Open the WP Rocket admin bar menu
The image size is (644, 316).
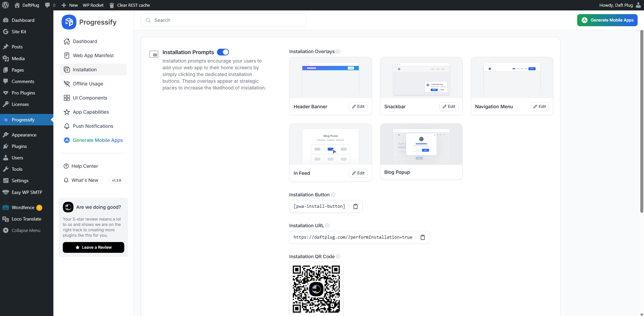pos(93,5)
